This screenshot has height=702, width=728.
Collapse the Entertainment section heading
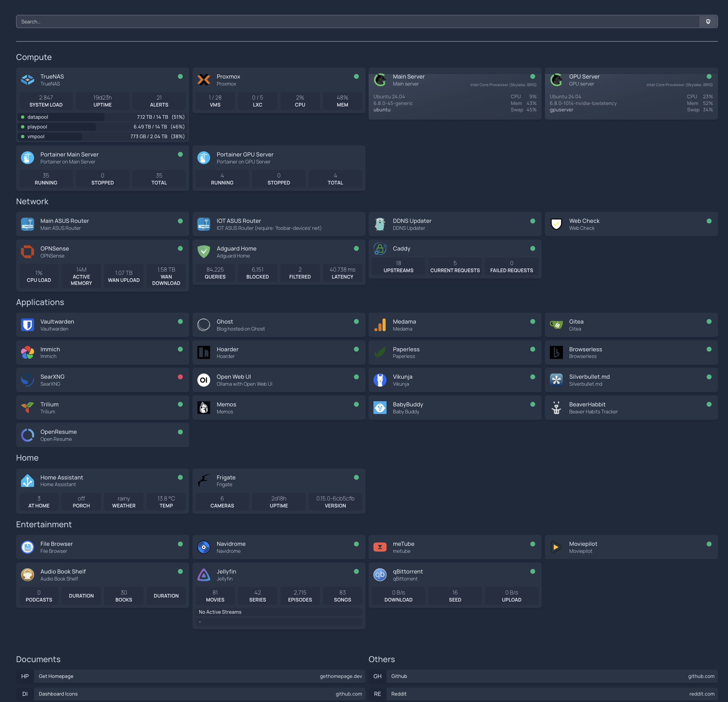[x=44, y=524]
